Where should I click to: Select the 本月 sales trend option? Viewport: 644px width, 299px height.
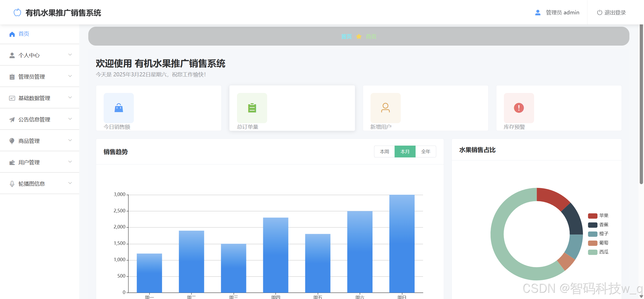[x=405, y=152]
